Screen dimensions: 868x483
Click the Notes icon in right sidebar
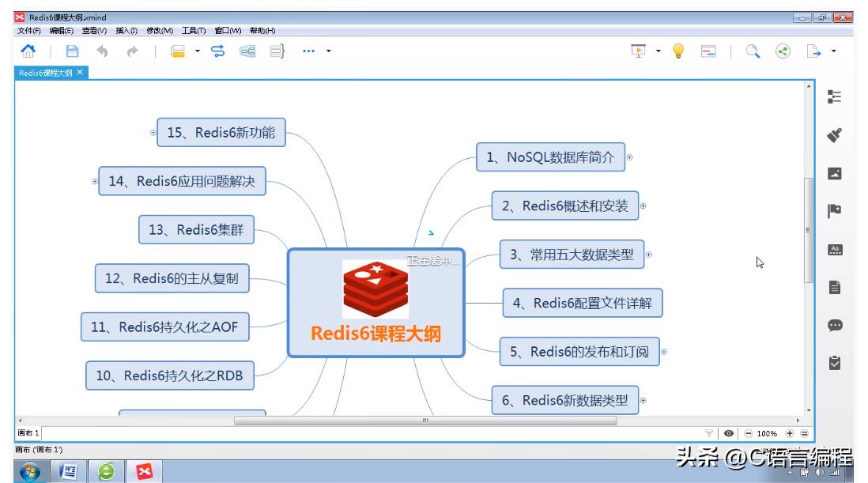[834, 285]
